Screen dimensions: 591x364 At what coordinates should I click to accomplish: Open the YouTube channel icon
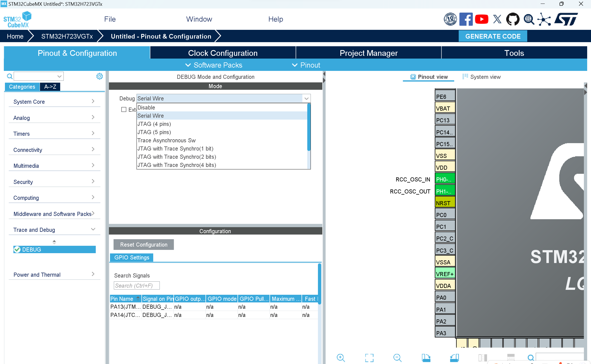click(482, 19)
